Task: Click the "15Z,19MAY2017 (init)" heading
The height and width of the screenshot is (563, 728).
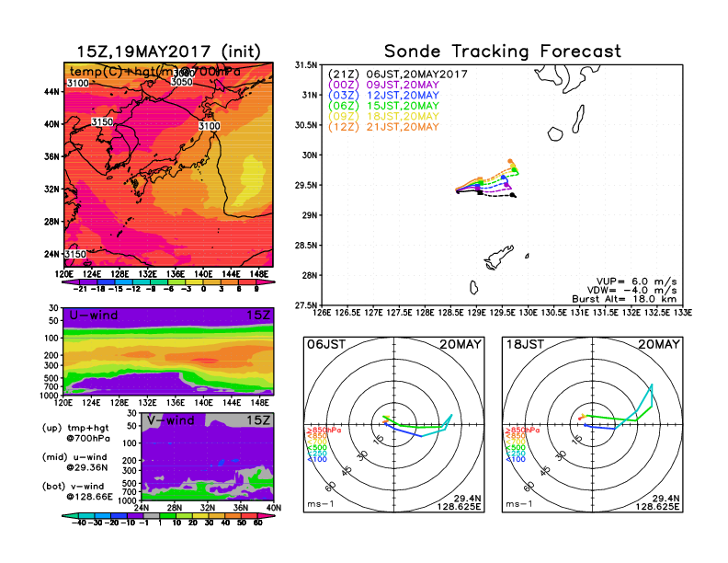Action: point(168,52)
